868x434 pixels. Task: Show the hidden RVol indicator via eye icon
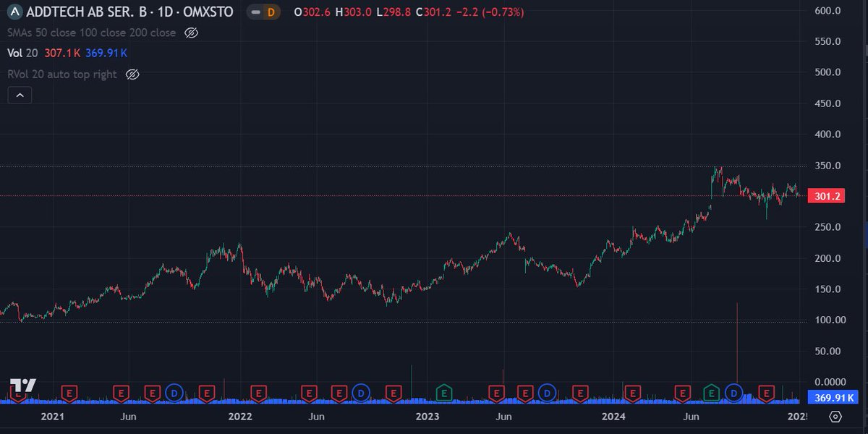[x=132, y=75]
